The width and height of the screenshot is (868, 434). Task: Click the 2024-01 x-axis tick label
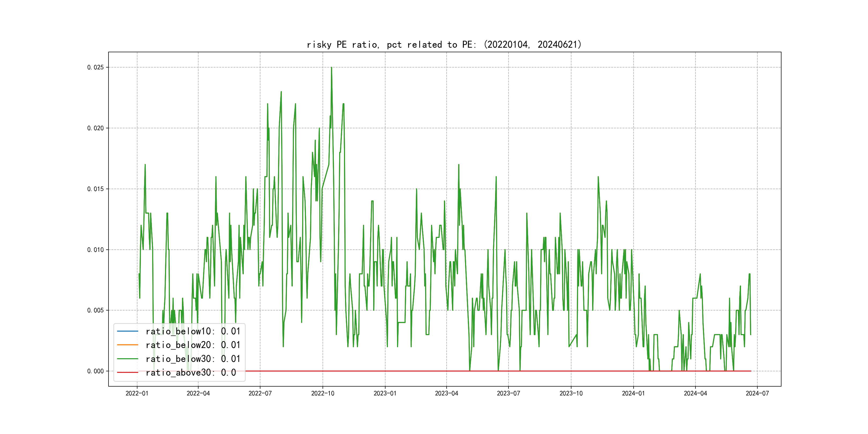[633, 393]
